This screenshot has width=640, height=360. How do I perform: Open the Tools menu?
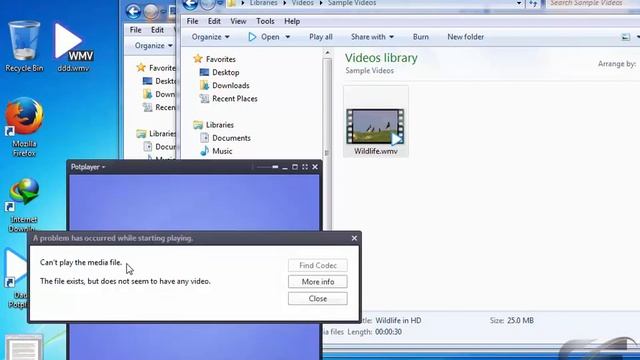(265, 21)
